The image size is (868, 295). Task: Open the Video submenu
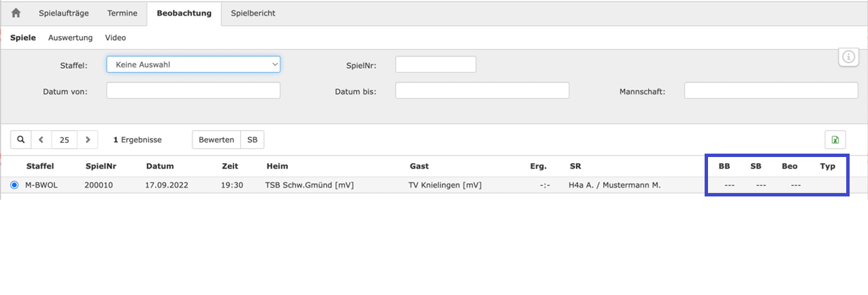pyautogui.click(x=115, y=38)
